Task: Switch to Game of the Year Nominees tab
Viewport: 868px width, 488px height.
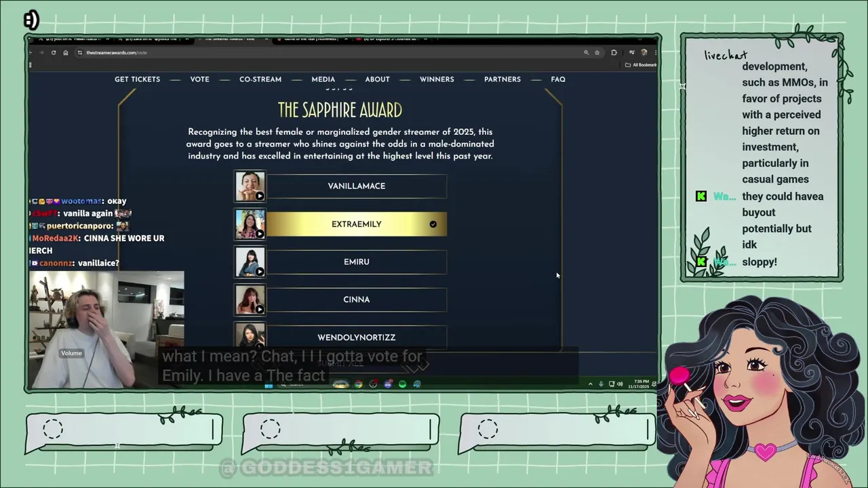Action: [309, 39]
